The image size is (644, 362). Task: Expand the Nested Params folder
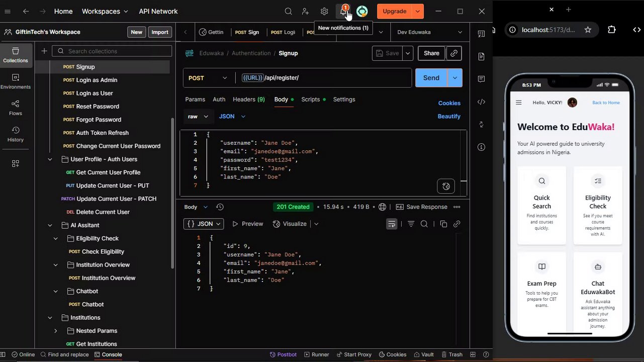[56, 331]
